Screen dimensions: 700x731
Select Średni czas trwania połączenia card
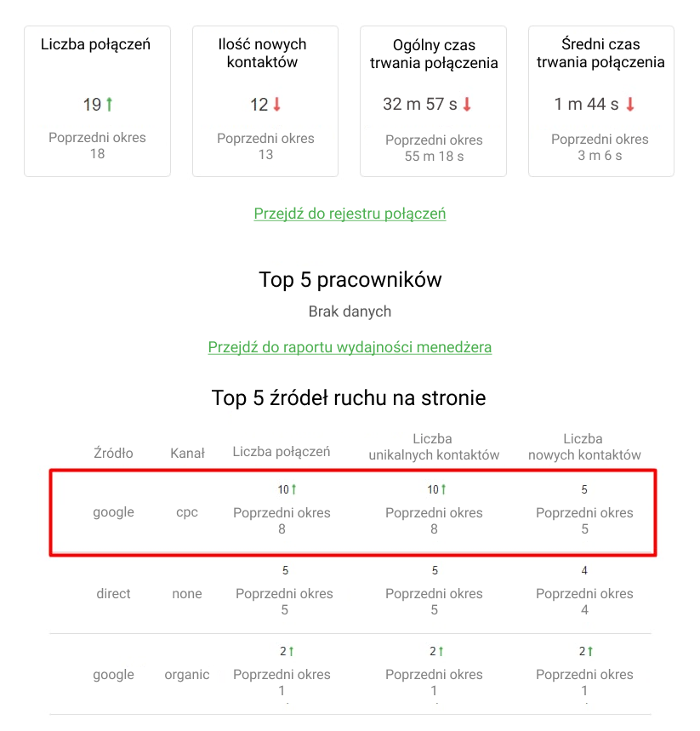point(601,101)
